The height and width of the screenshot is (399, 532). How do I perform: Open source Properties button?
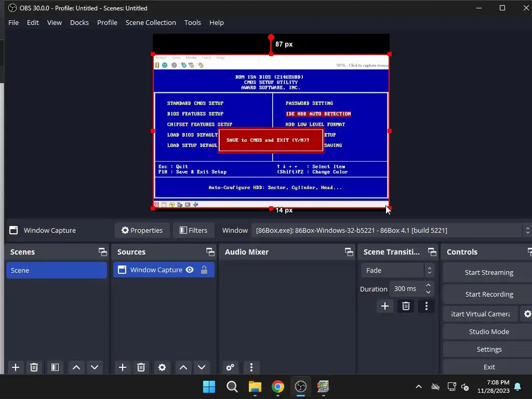coord(142,230)
